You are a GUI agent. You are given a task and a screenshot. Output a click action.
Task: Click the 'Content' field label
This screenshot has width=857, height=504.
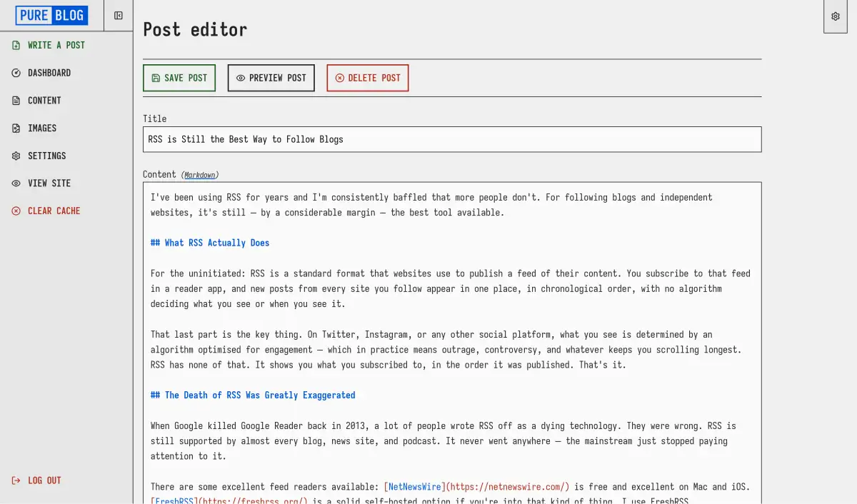pos(159,174)
